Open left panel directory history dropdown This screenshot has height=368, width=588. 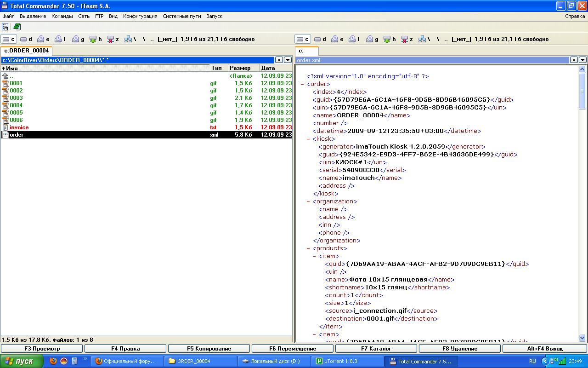click(288, 60)
